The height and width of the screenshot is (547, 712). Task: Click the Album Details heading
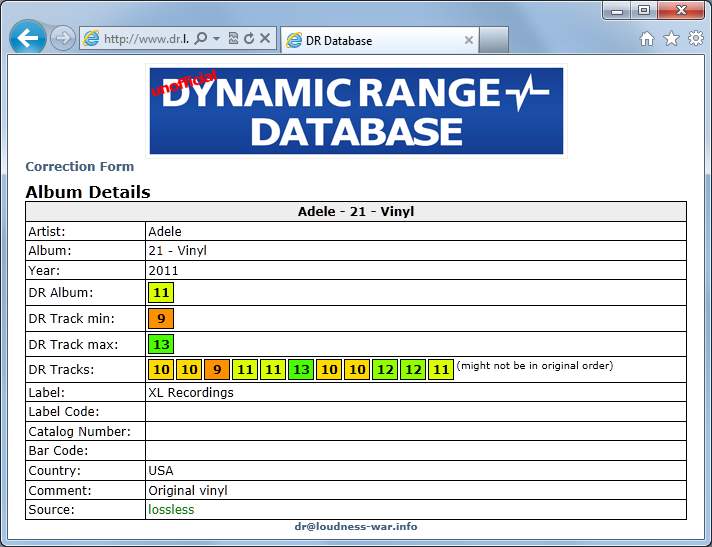pos(88,192)
